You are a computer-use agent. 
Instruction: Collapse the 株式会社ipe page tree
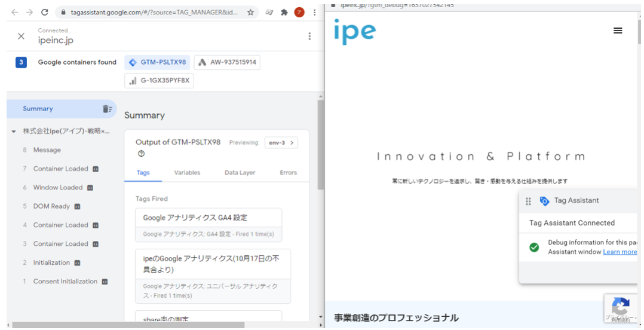[14, 132]
